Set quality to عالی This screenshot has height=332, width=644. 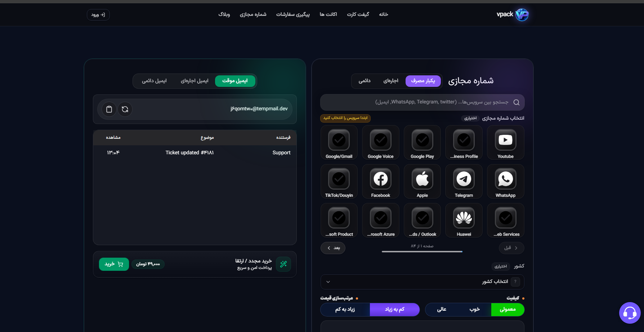(x=442, y=310)
